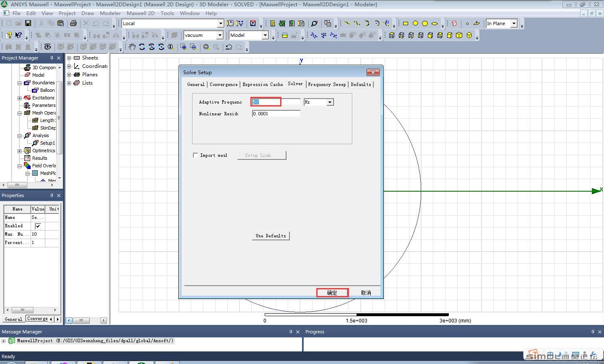Click the relative coordinate system offset icon
604x364 pixels.
point(314,35)
